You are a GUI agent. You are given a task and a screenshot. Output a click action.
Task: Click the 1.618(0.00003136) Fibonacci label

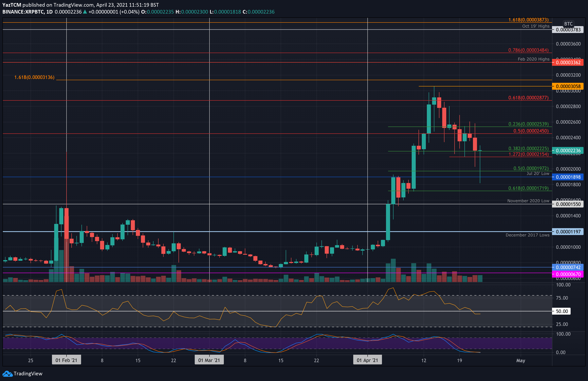coord(34,77)
